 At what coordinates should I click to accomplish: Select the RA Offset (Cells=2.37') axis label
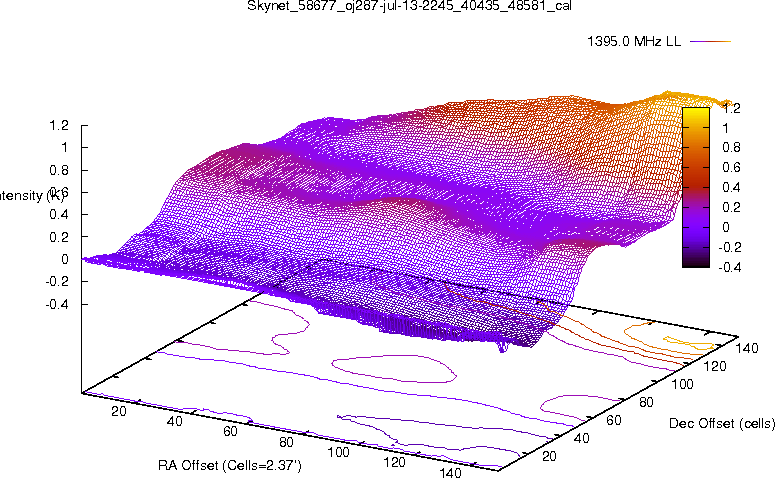(230, 465)
